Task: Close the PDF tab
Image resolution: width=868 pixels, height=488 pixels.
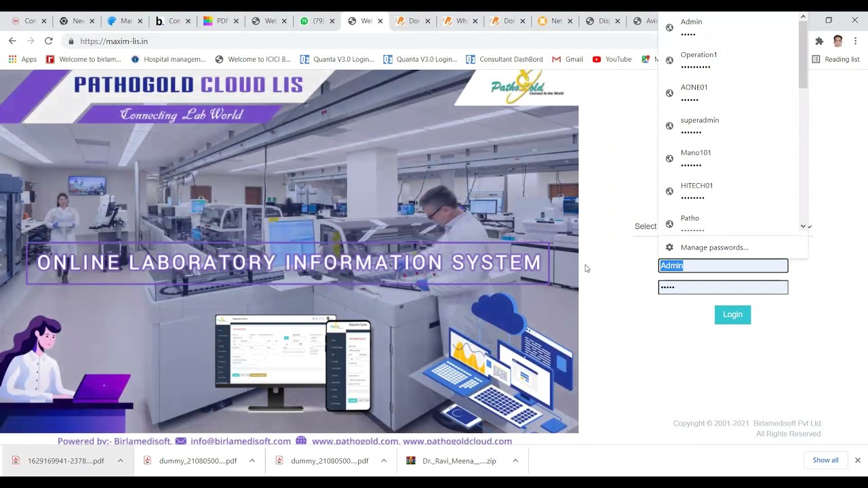Action: coord(237,21)
